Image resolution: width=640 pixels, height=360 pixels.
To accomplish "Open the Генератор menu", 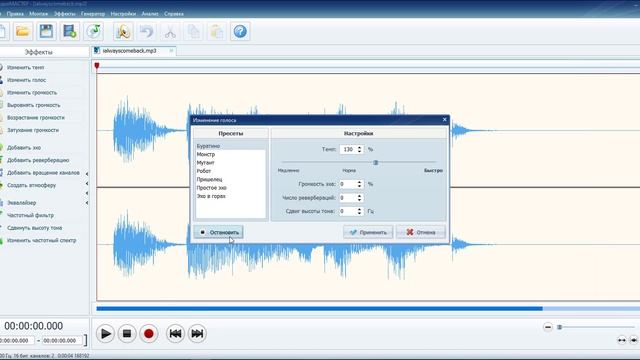I will [x=93, y=14].
